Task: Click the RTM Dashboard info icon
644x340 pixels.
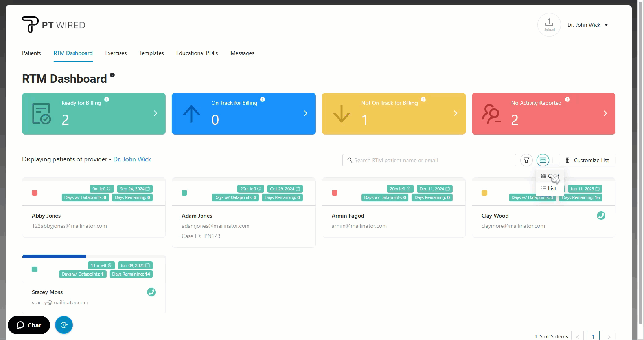Action: [112, 75]
